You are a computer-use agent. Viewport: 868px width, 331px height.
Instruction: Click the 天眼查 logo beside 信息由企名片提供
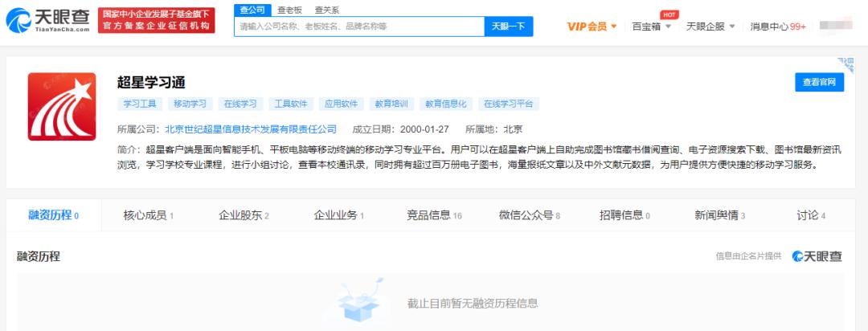click(817, 256)
